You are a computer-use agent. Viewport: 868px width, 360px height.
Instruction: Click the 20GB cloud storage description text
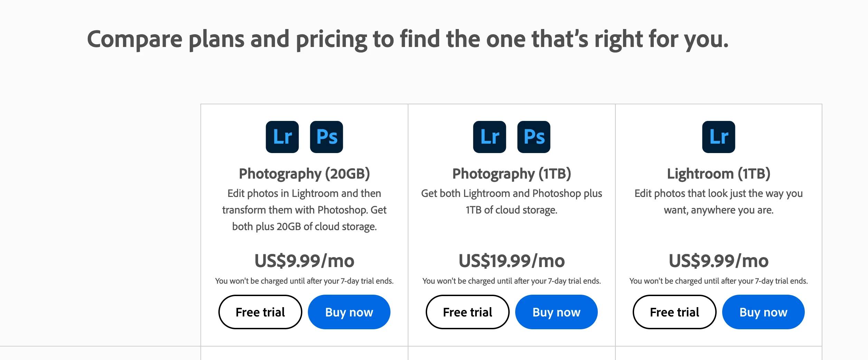pyautogui.click(x=304, y=210)
